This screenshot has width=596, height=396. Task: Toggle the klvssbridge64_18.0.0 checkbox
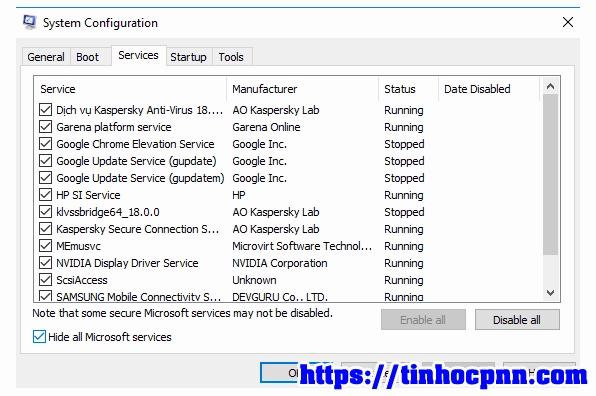tap(46, 212)
